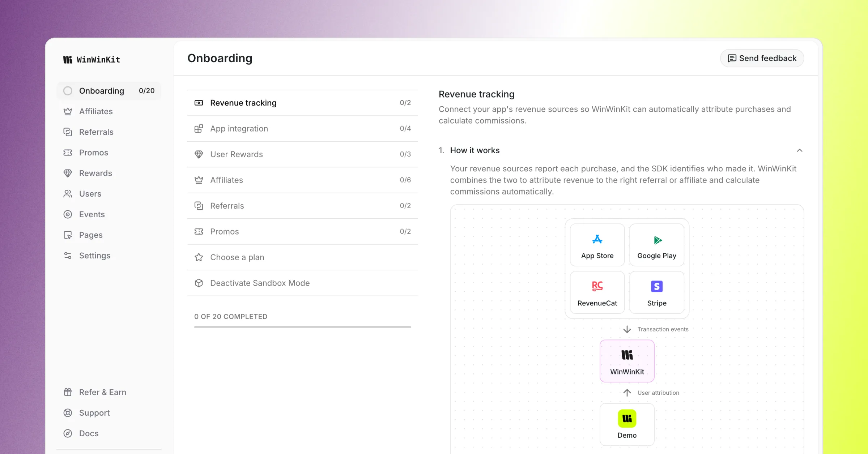
Task: Click the ticket icon beside sidebar Promos
Action: tap(68, 153)
